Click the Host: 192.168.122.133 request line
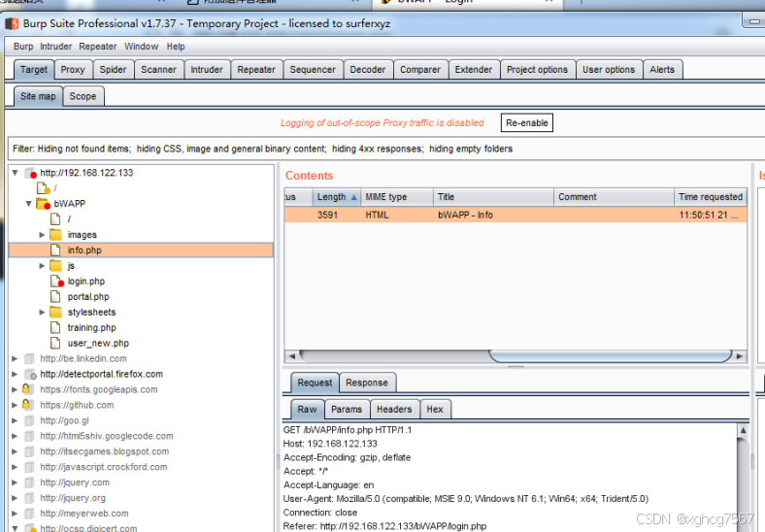 coord(330,444)
